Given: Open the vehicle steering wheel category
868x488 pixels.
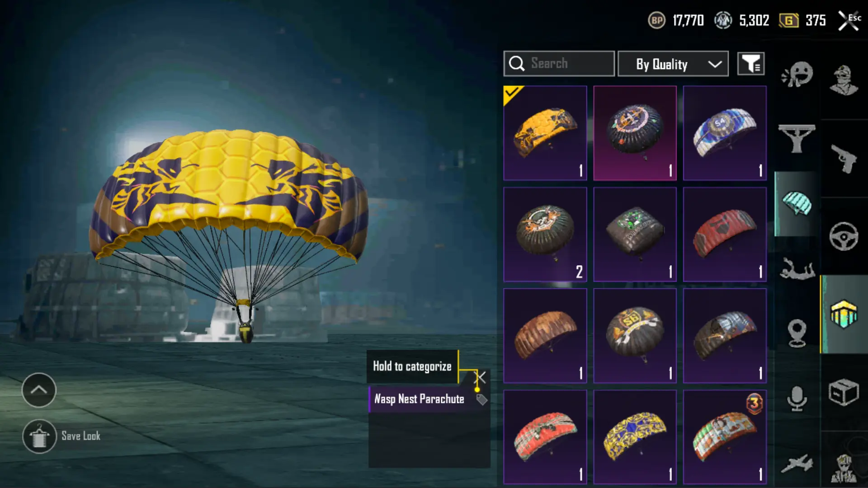Looking at the screenshot, I should point(844,236).
